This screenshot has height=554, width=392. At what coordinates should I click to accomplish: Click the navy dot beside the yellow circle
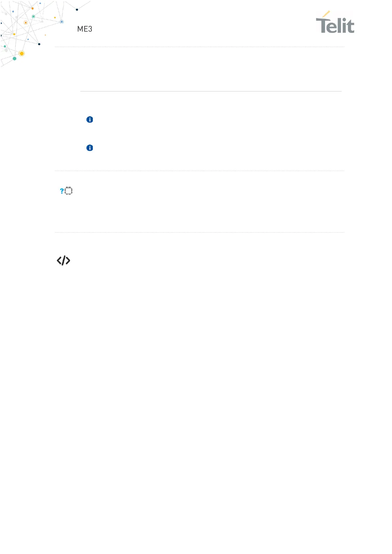coord(39,44)
